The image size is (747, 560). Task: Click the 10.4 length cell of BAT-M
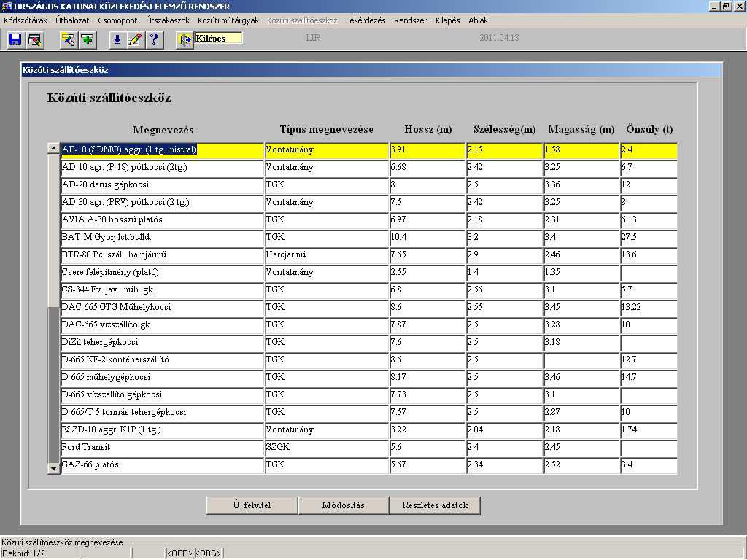(427, 238)
